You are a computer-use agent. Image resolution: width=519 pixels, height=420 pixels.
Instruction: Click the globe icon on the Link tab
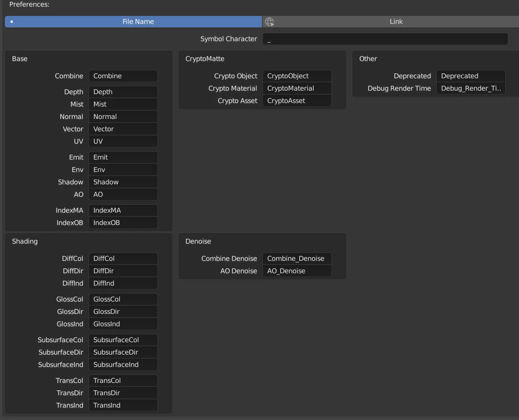[x=269, y=21]
